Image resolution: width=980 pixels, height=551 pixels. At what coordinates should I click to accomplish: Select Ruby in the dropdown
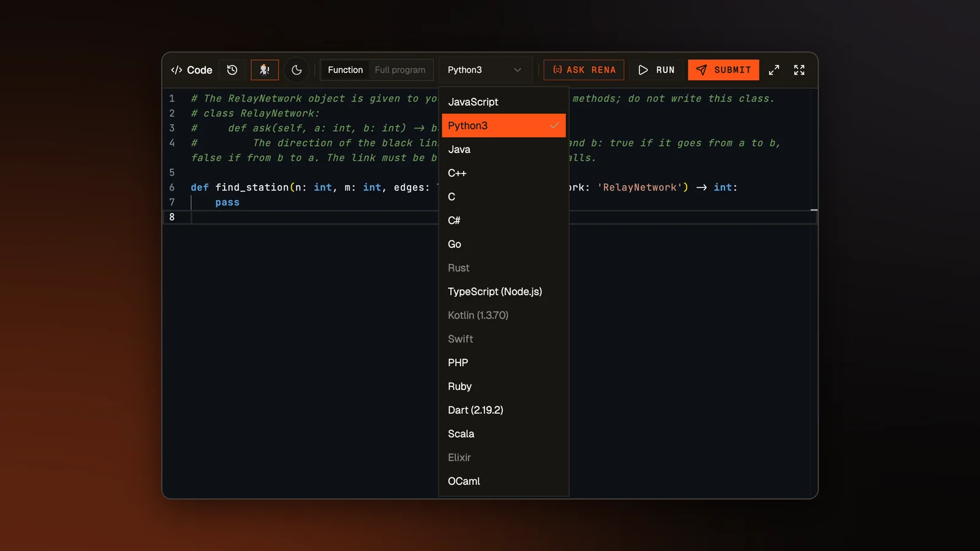click(503, 386)
